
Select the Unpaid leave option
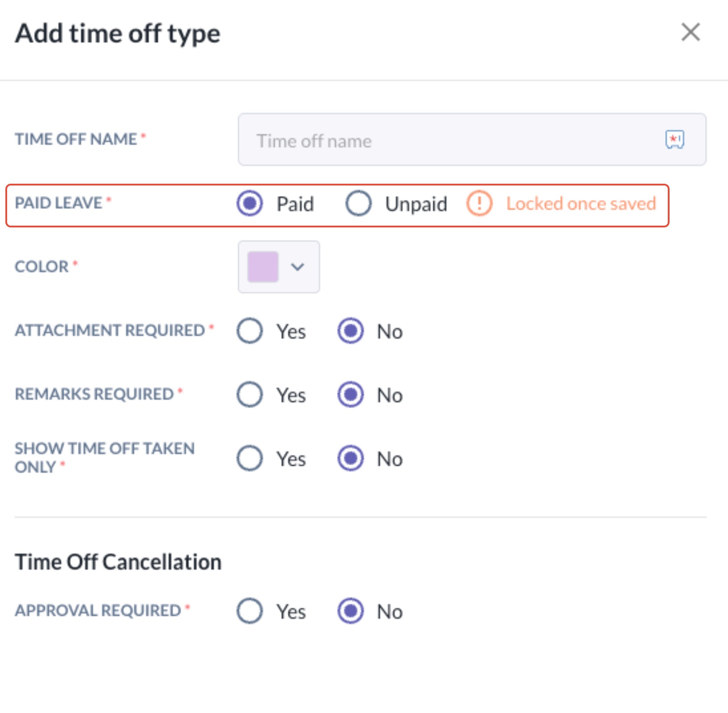(359, 204)
